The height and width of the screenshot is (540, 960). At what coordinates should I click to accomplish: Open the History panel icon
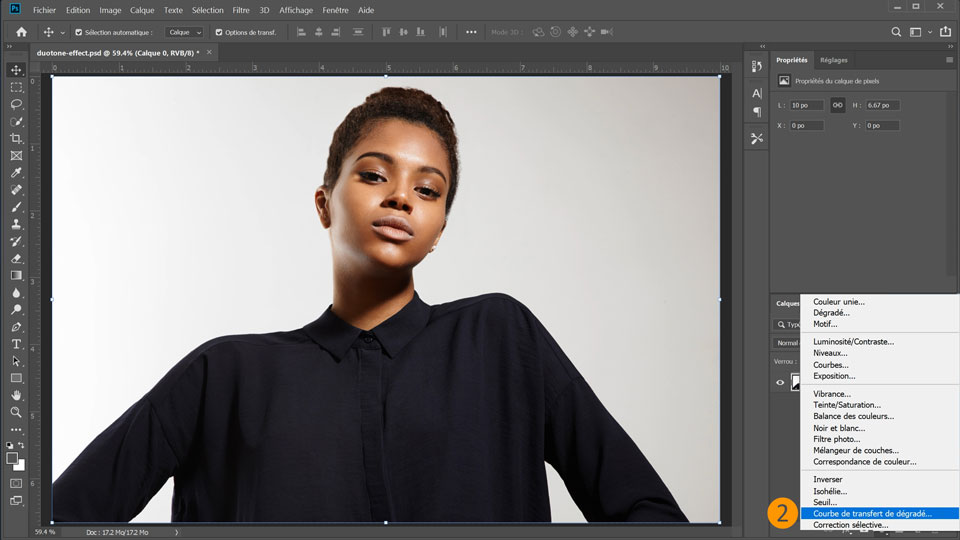(757, 66)
